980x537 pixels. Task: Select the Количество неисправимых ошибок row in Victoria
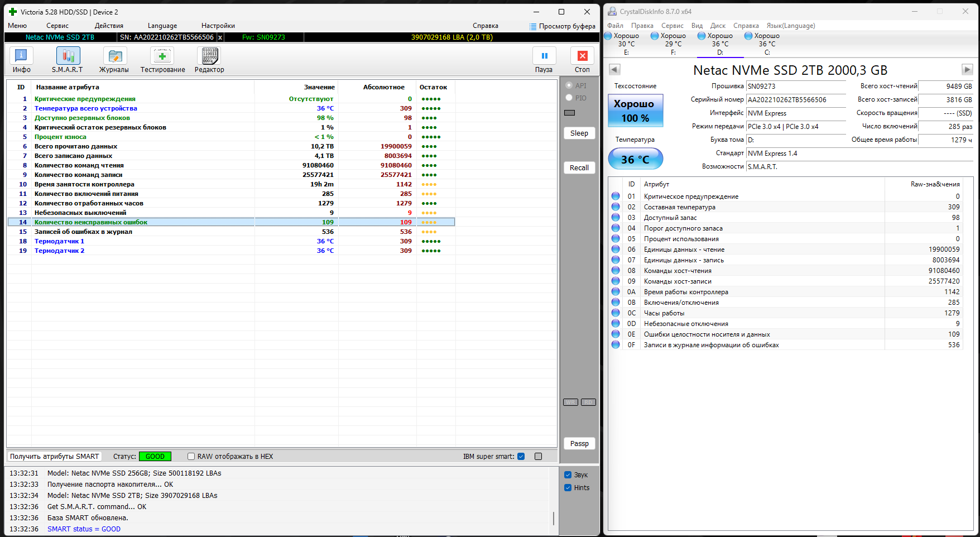(231, 222)
